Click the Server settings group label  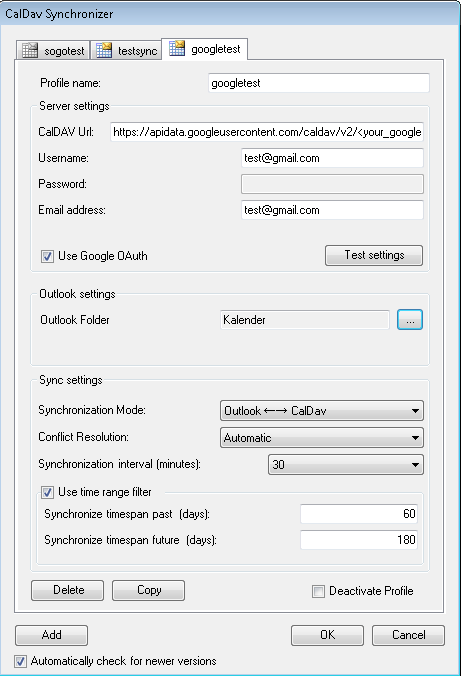74,106
